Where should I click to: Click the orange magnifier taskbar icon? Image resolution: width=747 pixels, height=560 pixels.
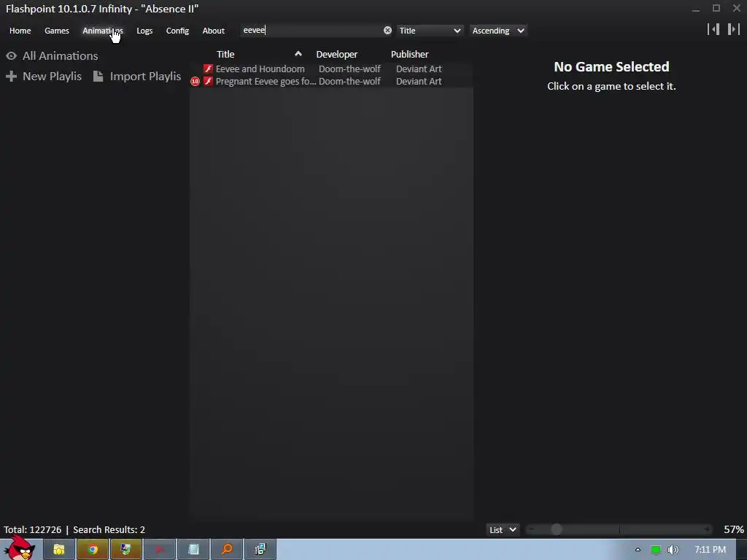[228, 550]
